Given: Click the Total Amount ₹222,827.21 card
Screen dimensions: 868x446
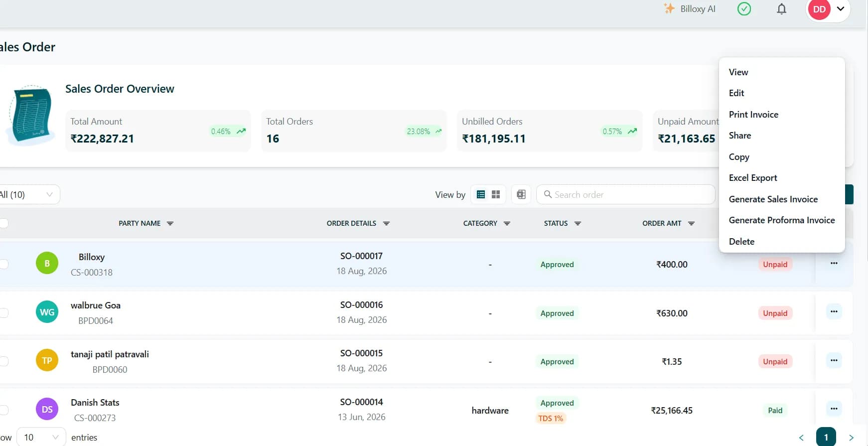Looking at the screenshot, I should click(158, 131).
